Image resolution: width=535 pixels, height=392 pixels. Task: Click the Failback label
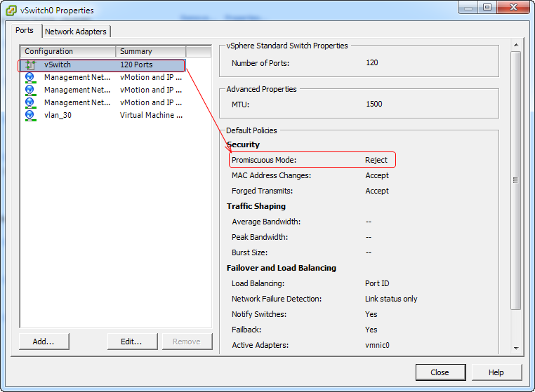(246, 330)
